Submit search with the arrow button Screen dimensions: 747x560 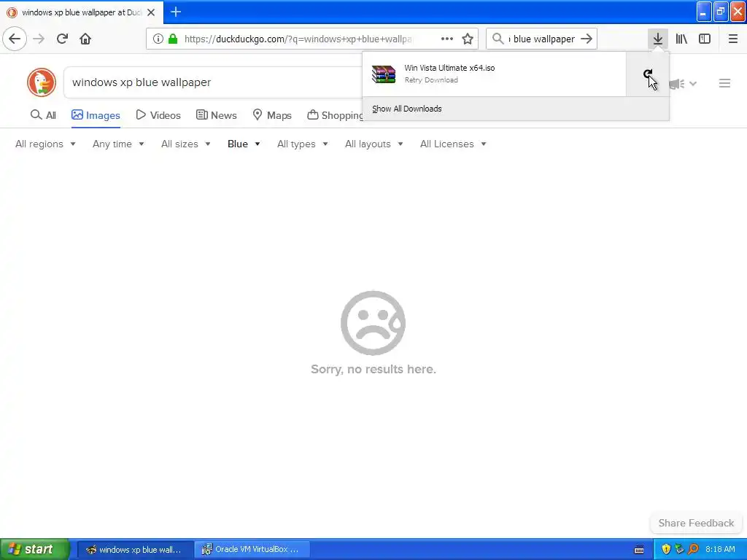[587, 39]
